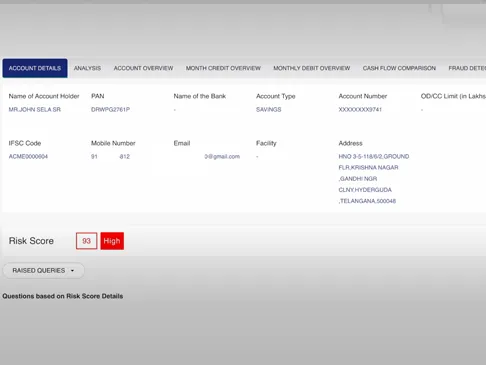Click the Email label

[182, 143]
